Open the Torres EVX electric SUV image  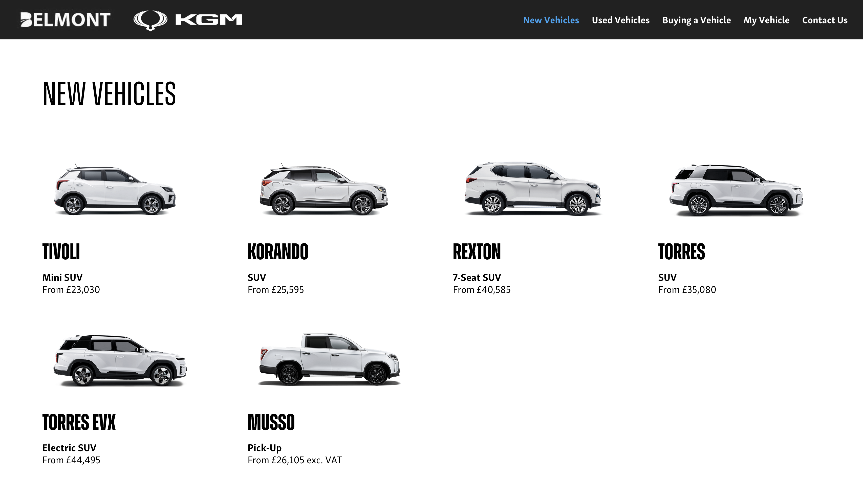120,360
